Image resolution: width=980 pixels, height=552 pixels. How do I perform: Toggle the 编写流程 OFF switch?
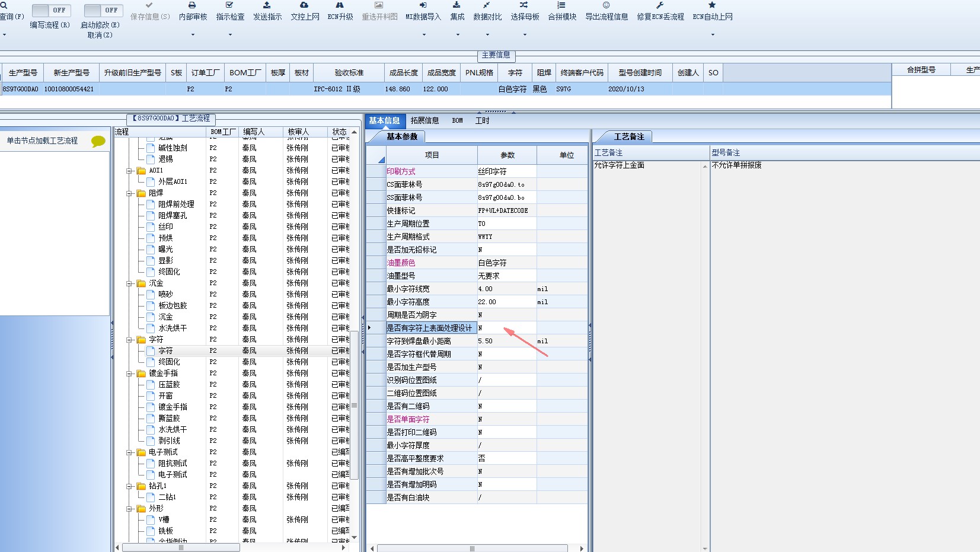coord(51,10)
